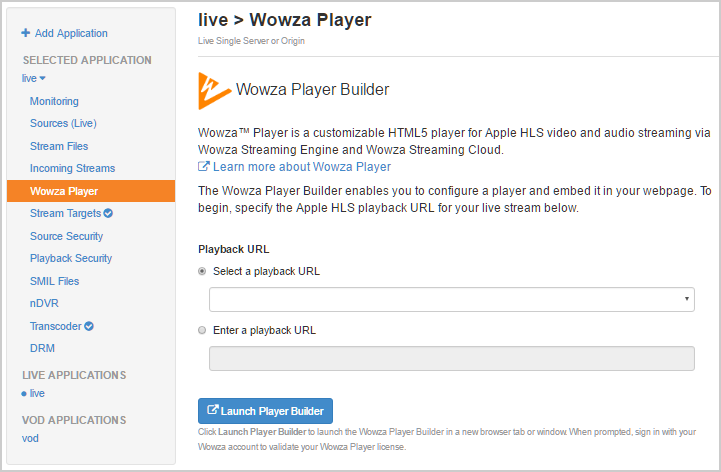Viewport: 721px width, 472px height.
Task: Open the 'live' entry under Live Applications
Action: pyautogui.click(x=36, y=393)
